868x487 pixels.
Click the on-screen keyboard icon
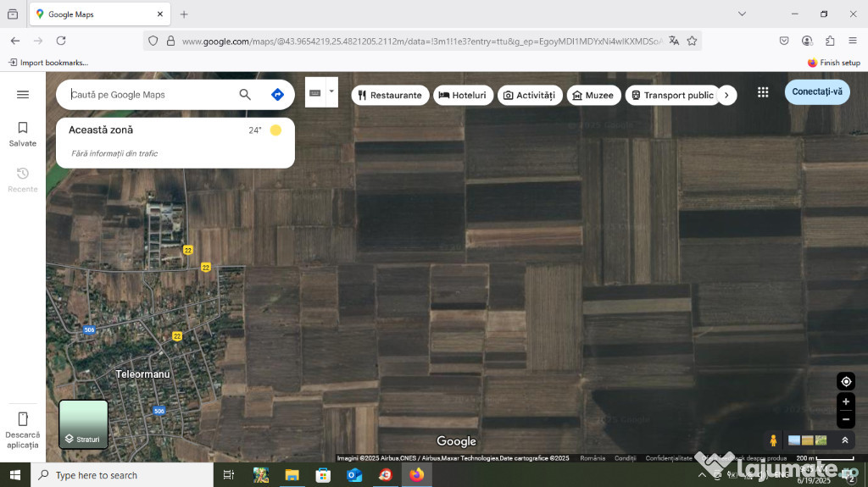[315, 93]
